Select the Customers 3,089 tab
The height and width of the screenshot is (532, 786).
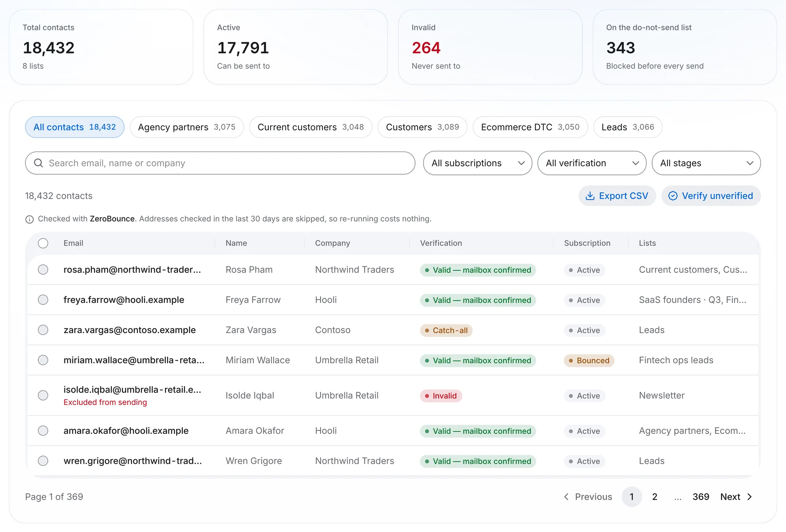(422, 127)
